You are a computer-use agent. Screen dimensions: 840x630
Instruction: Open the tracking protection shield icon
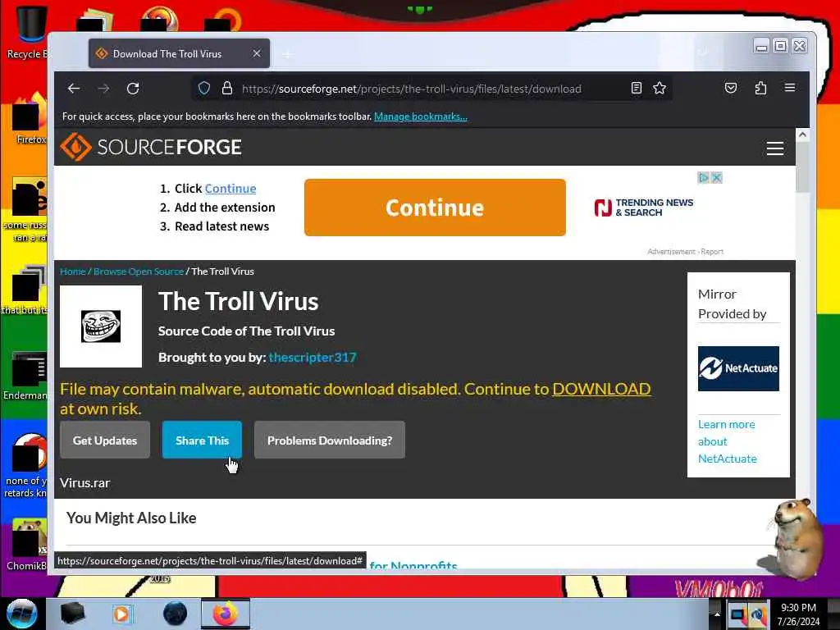coord(204,89)
